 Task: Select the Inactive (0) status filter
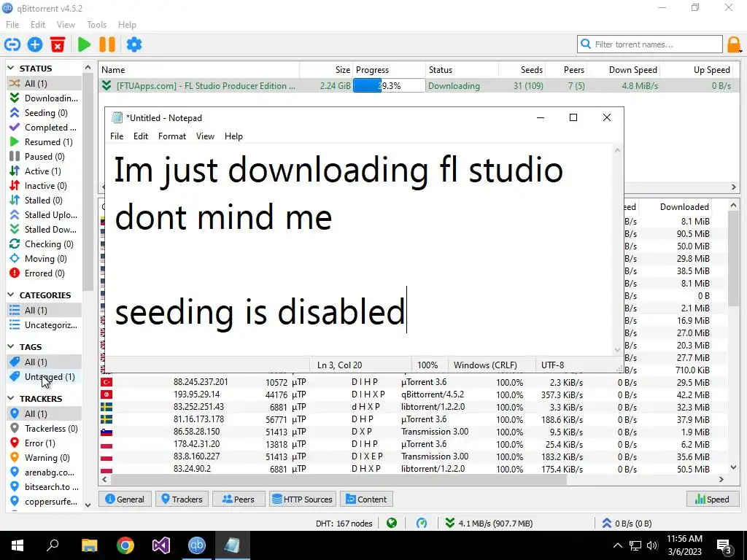44,186
